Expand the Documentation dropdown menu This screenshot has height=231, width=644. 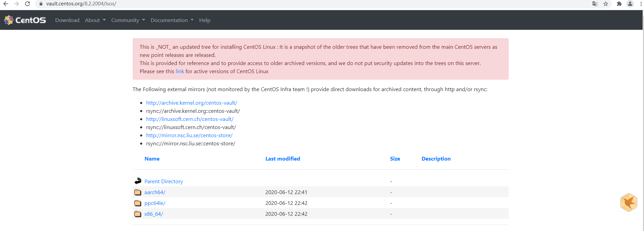click(x=172, y=20)
